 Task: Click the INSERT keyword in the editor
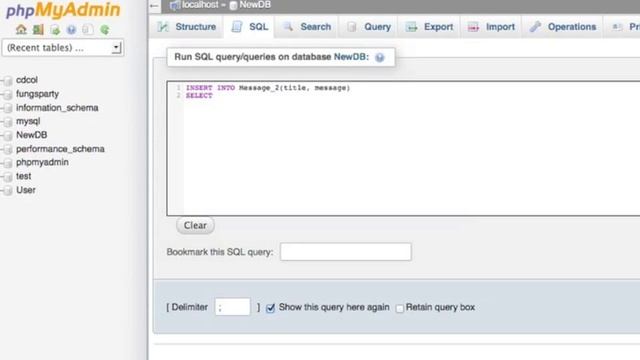pyautogui.click(x=199, y=88)
